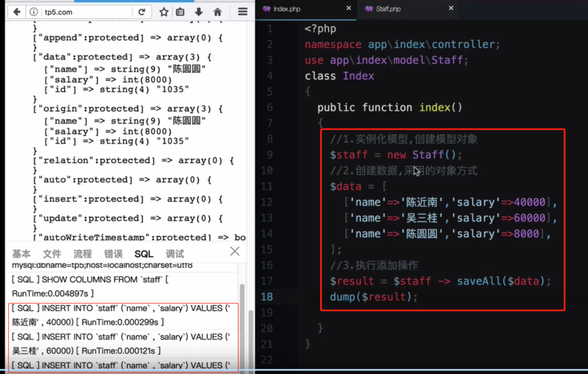
Task: Open the 调试 debug tab
Action: pos(175,254)
